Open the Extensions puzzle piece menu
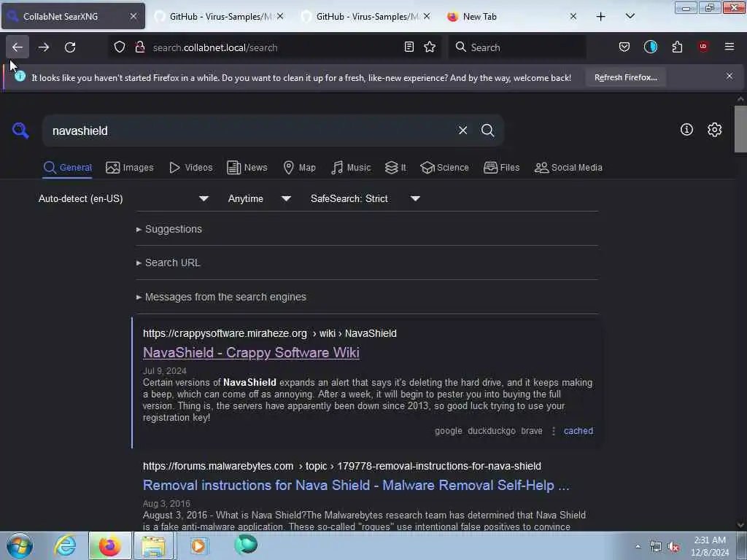The width and height of the screenshot is (747, 560). pyautogui.click(x=677, y=47)
